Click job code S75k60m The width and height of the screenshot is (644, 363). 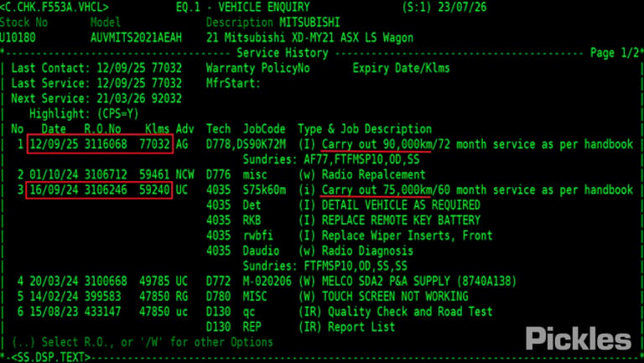264,189
